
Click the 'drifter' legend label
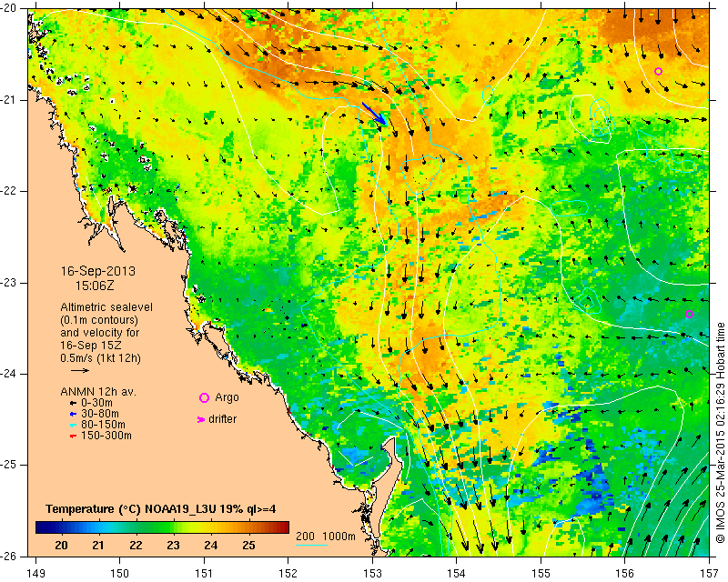222,419
